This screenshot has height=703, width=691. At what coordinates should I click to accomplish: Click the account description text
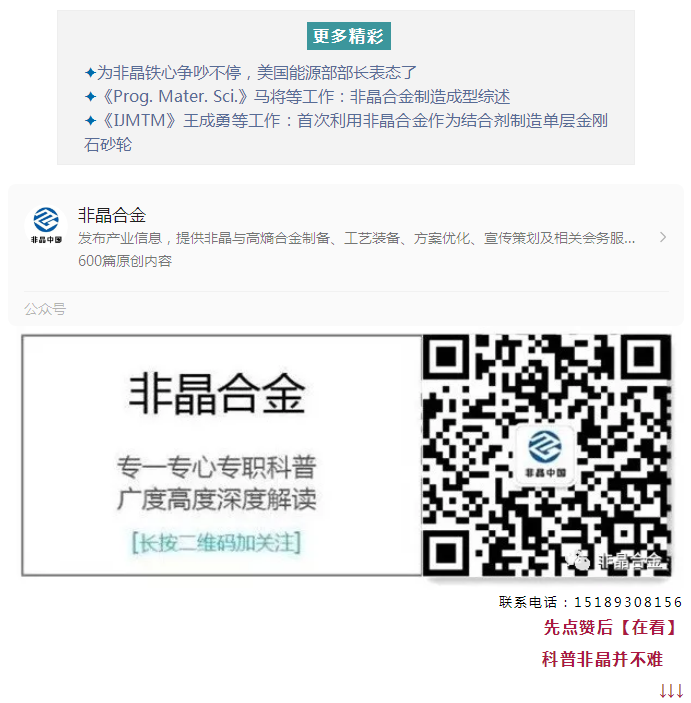coord(356,238)
